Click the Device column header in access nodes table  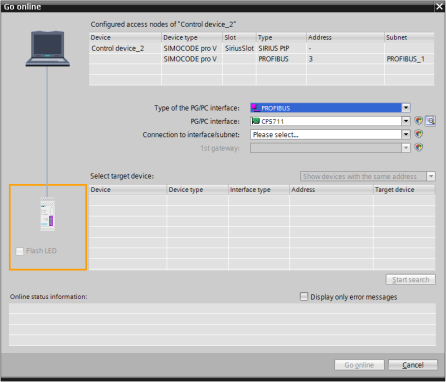pyautogui.click(x=125, y=37)
